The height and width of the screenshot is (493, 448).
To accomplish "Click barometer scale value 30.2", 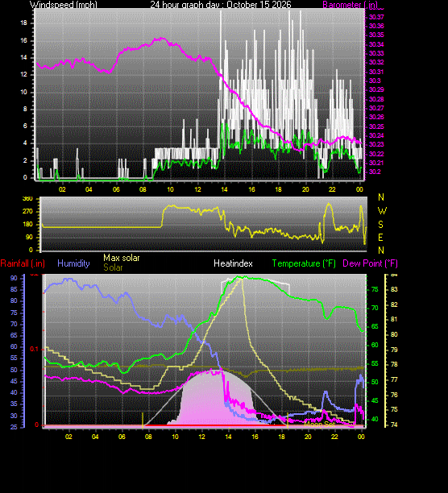I will [375, 172].
